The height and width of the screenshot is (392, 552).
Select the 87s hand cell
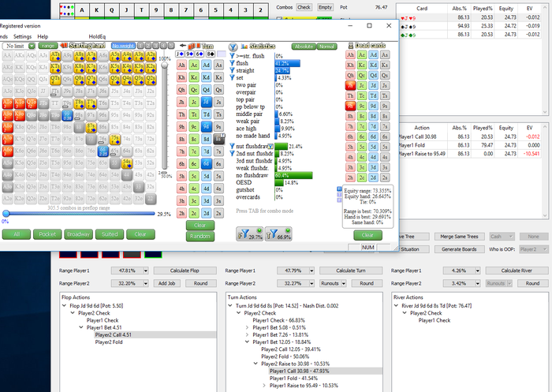[x=91, y=127]
